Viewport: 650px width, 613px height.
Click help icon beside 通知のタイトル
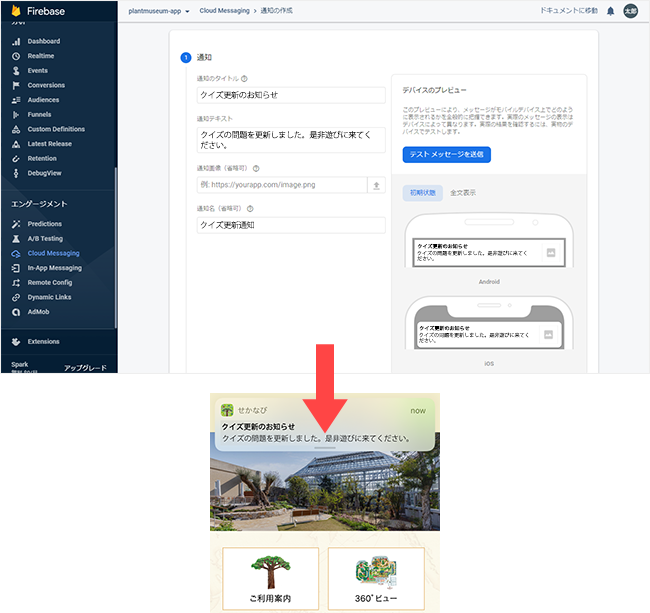[244, 78]
